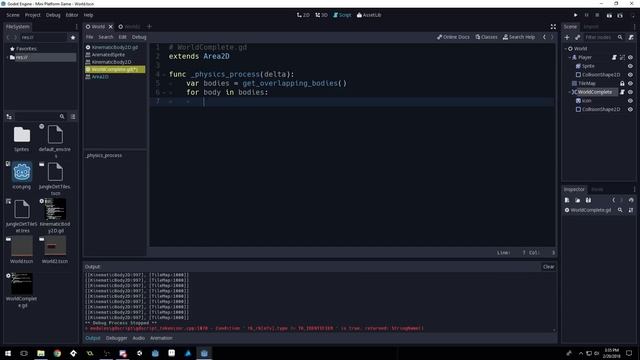Click FileSystem file search icon
The width and height of the screenshot is (640, 360).
tap(62, 117)
